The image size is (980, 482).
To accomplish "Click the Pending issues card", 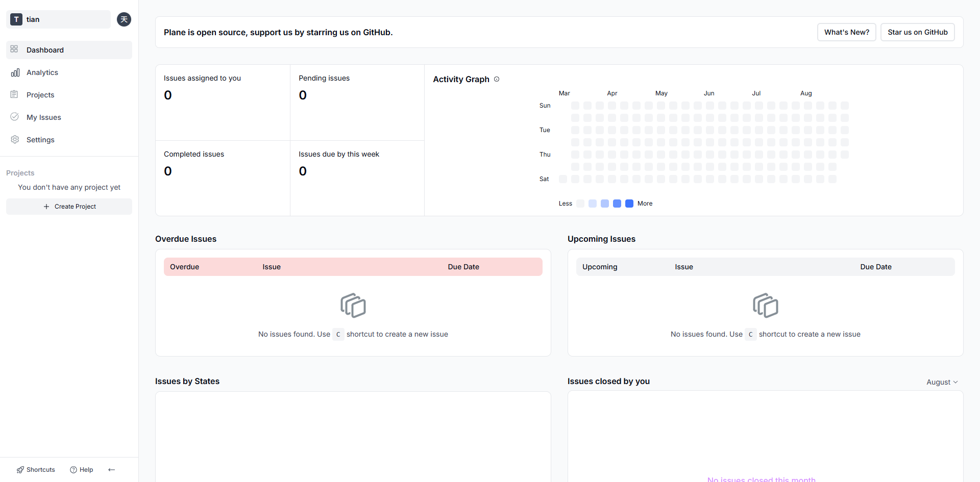I will click(x=357, y=103).
